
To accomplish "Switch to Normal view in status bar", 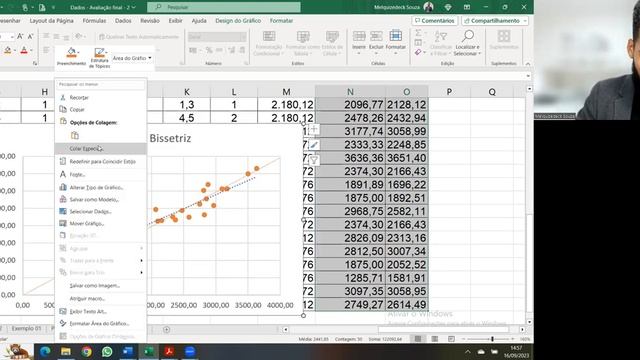I will (x=418, y=339).
